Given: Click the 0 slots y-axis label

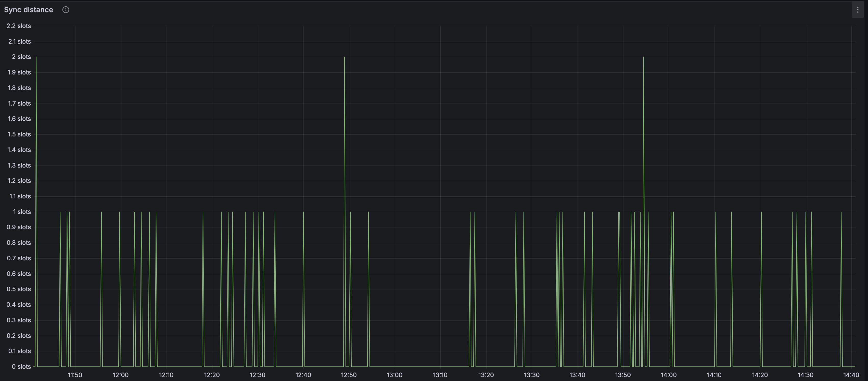Looking at the screenshot, I should click(x=21, y=366).
